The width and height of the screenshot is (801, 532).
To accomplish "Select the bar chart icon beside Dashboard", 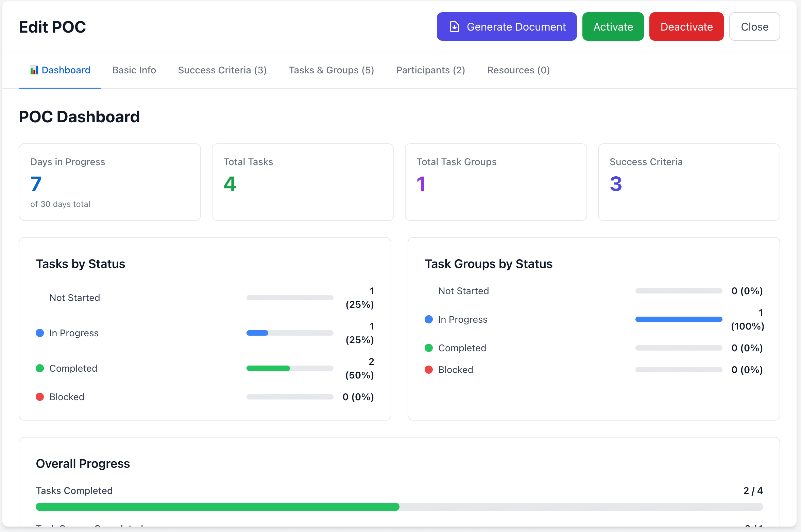I will tap(34, 70).
